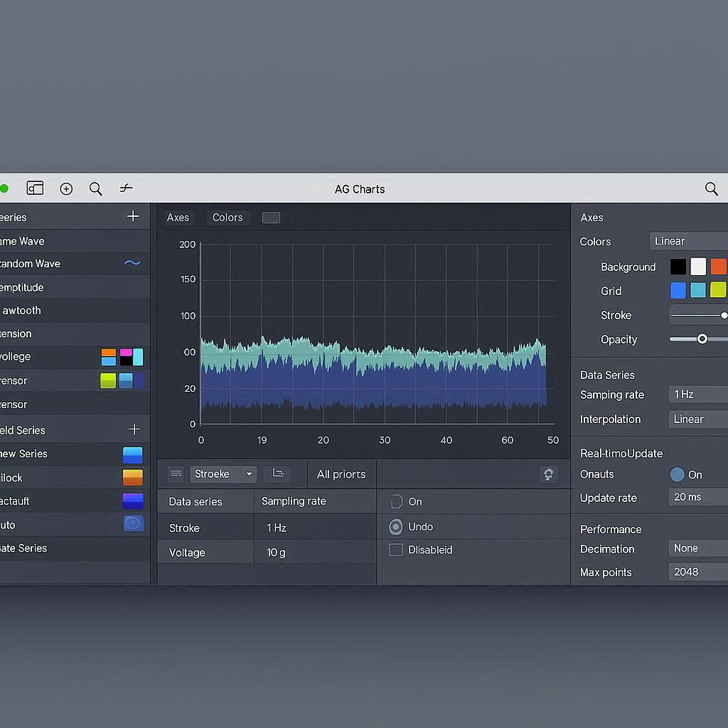Click the sidebar panel layout icon

[x=35, y=188]
